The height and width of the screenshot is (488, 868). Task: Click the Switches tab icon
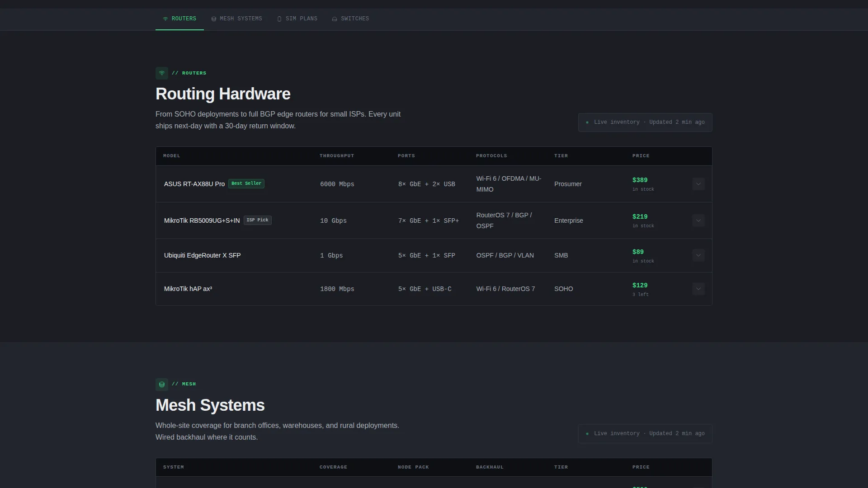click(x=335, y=19)
